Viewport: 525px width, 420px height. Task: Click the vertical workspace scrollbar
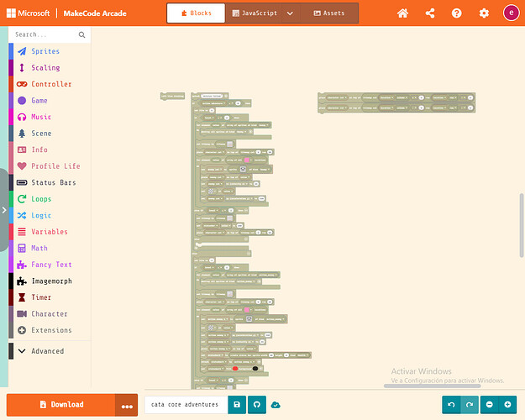tap(522, 225)
